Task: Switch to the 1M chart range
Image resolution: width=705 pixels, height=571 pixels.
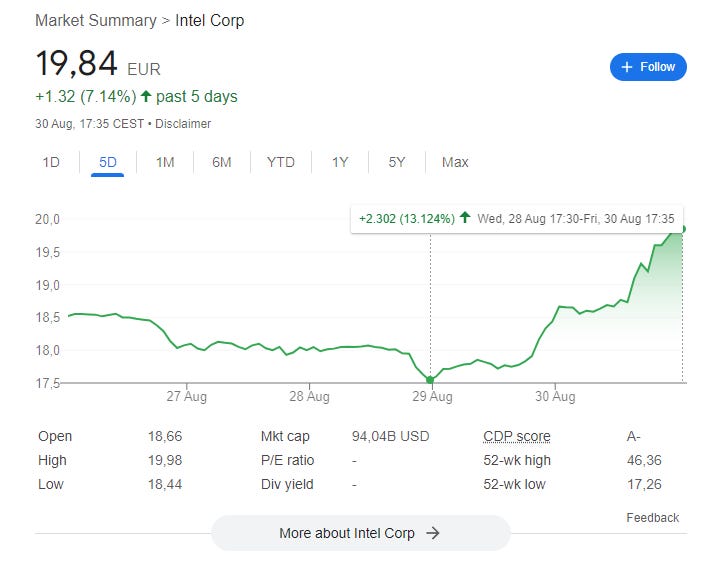Action: coord(165,162)
